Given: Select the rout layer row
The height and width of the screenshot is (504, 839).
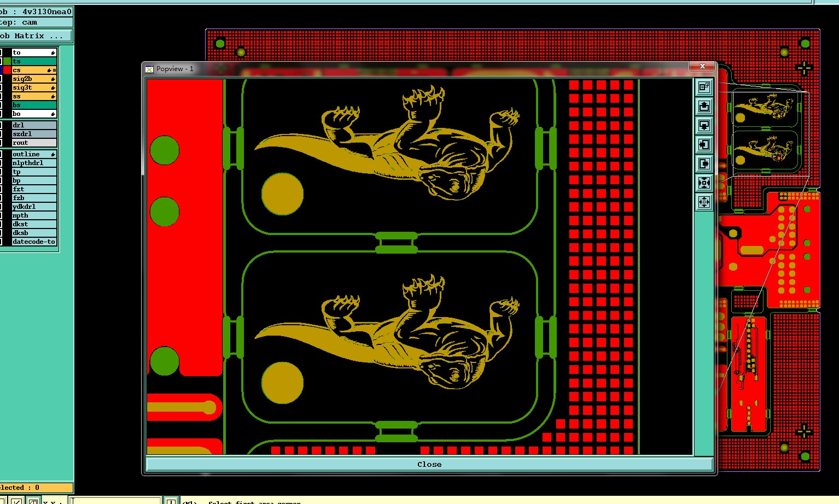Looking at the screenshot, I should pyautogui.click(x=34, y=143).
